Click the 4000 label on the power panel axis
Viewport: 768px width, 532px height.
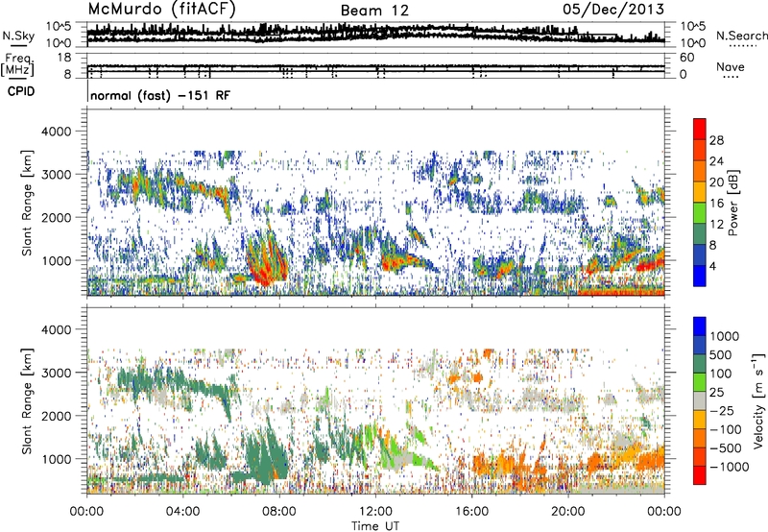coord(57,132)
